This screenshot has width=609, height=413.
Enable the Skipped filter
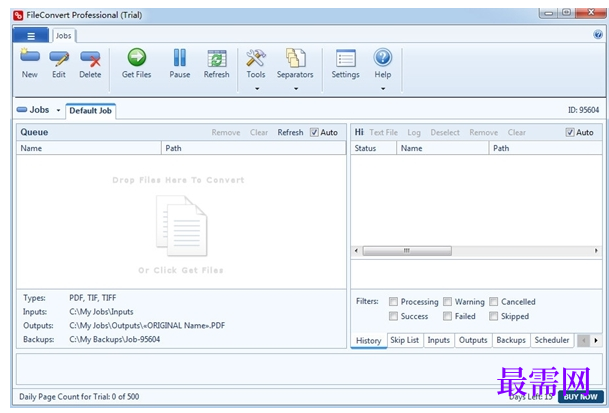[493, 316]
